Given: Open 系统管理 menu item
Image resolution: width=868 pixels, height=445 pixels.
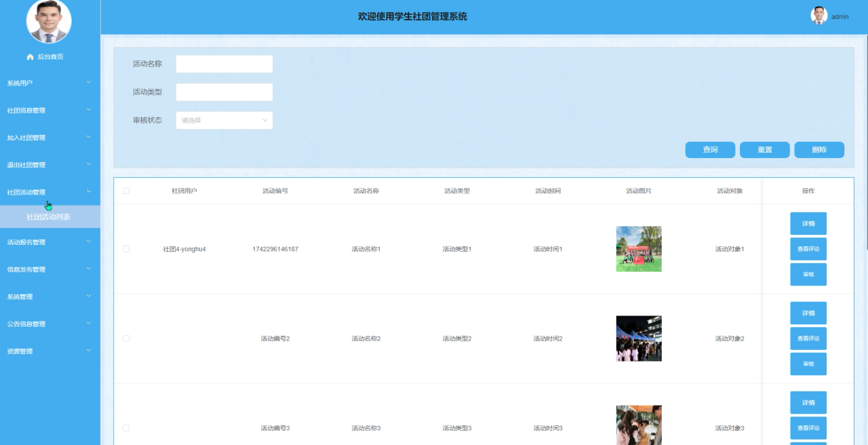Looking at the screenshot, I should point(50,296).
